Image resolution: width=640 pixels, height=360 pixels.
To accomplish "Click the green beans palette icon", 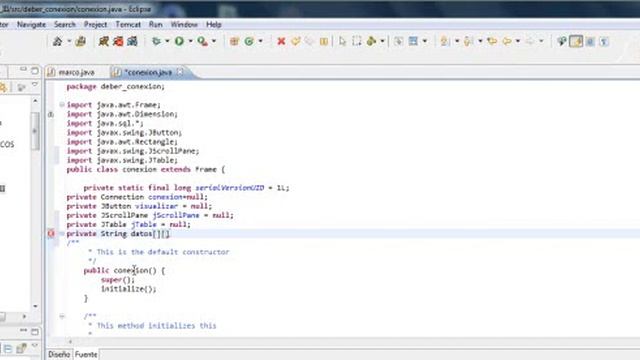I will pyautogui.click(x=371, y=41).
